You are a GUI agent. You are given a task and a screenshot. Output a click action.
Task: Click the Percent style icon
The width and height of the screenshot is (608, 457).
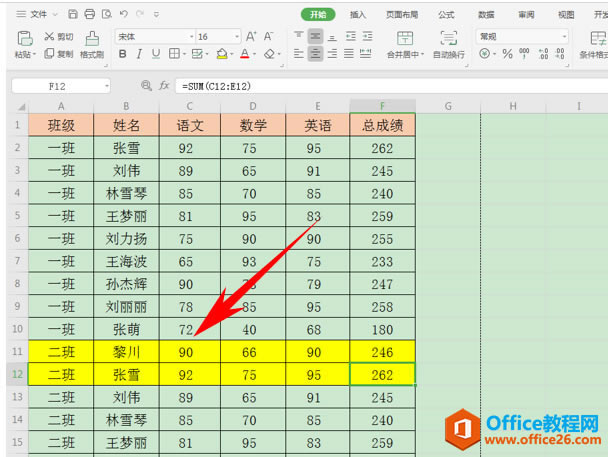point(507,53)
